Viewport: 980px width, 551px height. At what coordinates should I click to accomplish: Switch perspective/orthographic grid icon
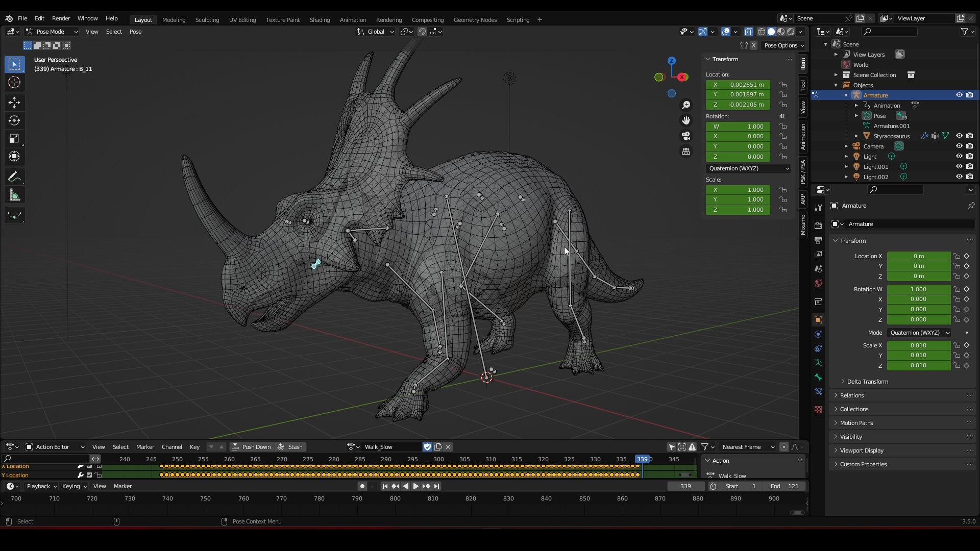pyautogui.click(x=686, y=152)
